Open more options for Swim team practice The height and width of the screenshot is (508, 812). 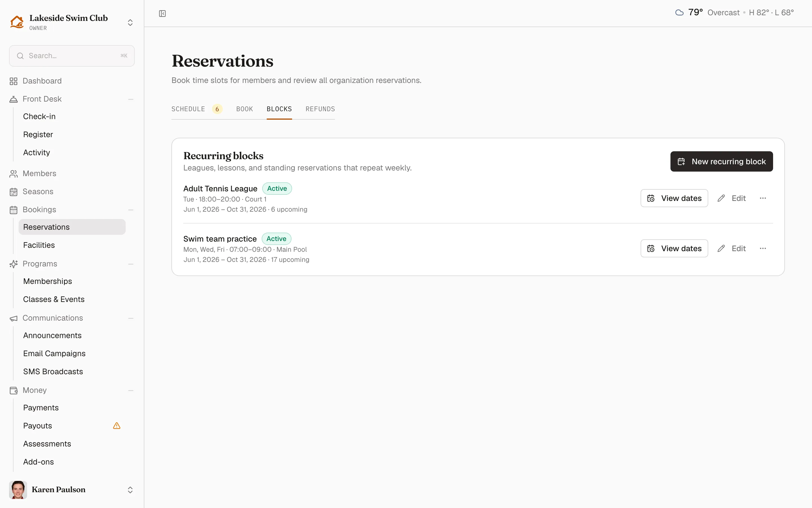pyautogui.click(x=763, y=249)
